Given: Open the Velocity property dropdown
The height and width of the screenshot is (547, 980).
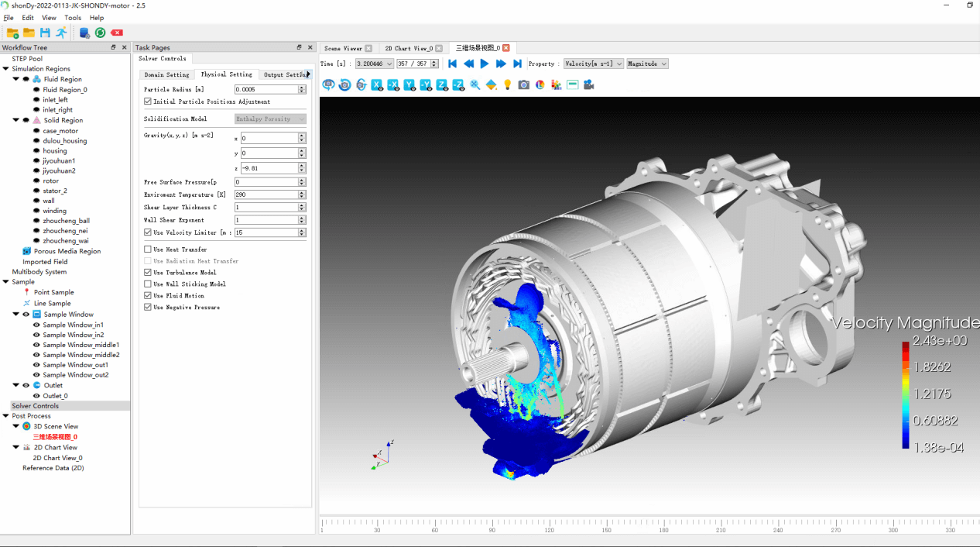Looking at the screenshot, I should 594,64.
